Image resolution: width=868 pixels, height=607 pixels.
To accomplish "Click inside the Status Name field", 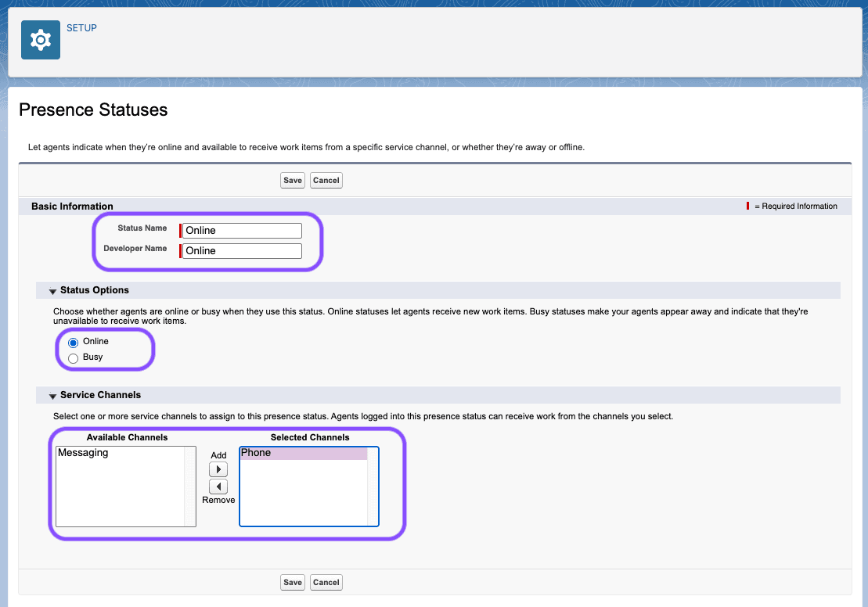I will click(240, 230).
